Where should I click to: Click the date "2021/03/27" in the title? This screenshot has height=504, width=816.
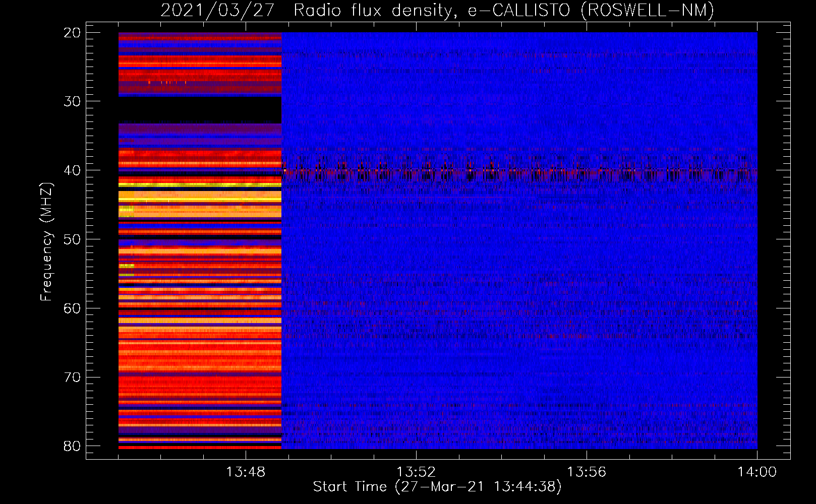[x=217, y=10]
